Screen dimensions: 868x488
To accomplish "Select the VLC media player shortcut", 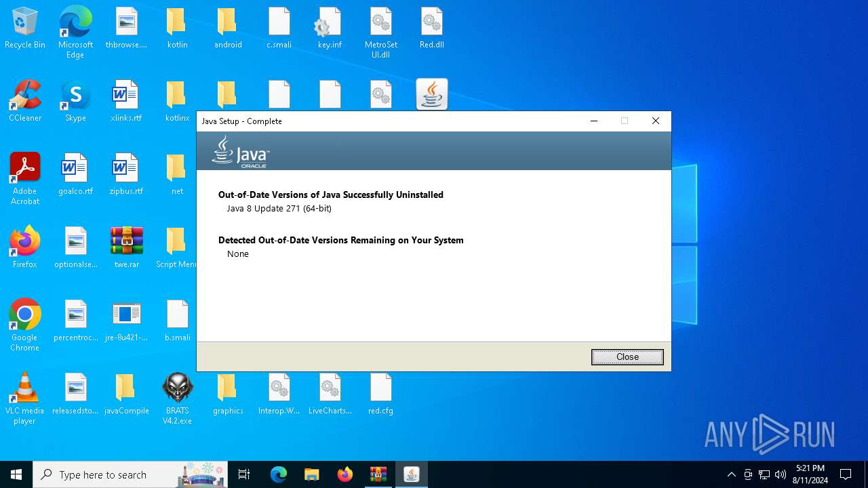I will click(25, 399).
